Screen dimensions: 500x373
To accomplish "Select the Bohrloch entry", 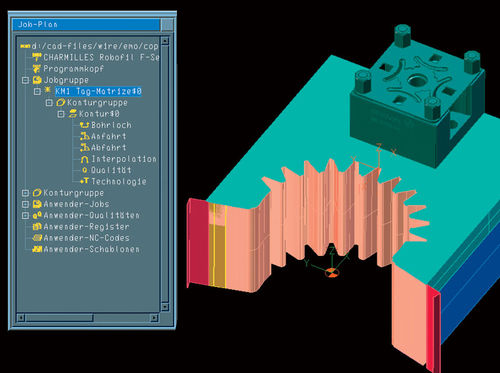I will tap(111, 125).
